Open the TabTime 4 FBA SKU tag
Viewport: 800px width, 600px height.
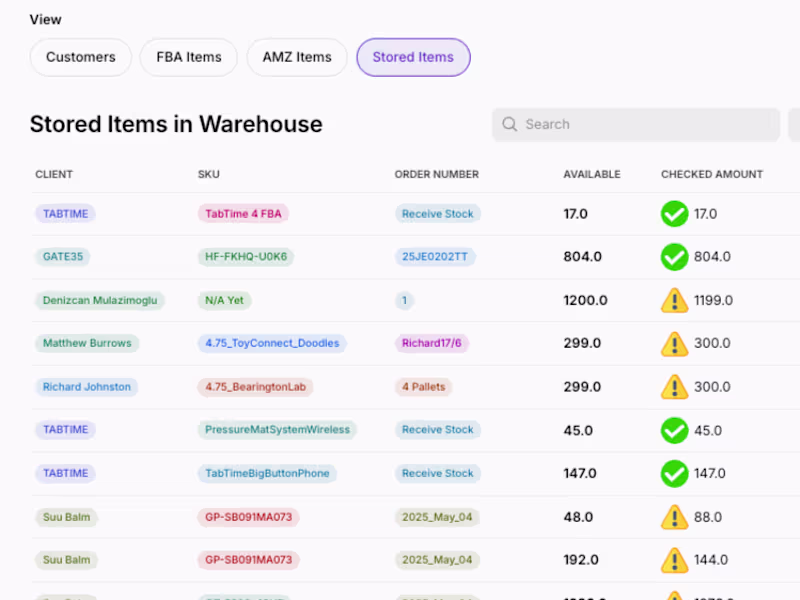coord(244,214)
